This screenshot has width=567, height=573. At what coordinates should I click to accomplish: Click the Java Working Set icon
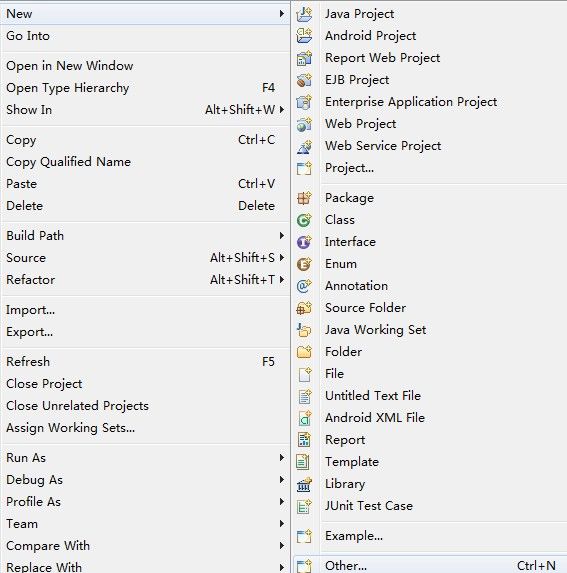(304, 330)
